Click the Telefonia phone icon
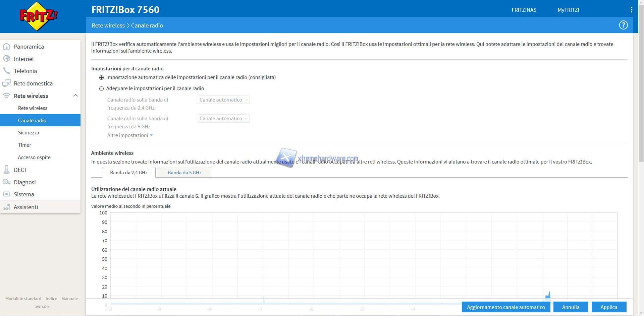Screen dimensions: 644x316 pos(6,71)
